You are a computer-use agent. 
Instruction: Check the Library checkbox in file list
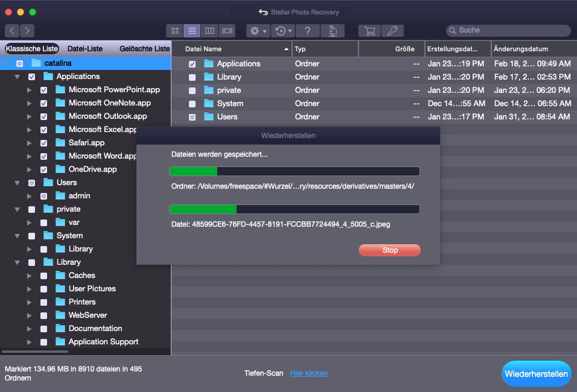click(x=192, y=77)
